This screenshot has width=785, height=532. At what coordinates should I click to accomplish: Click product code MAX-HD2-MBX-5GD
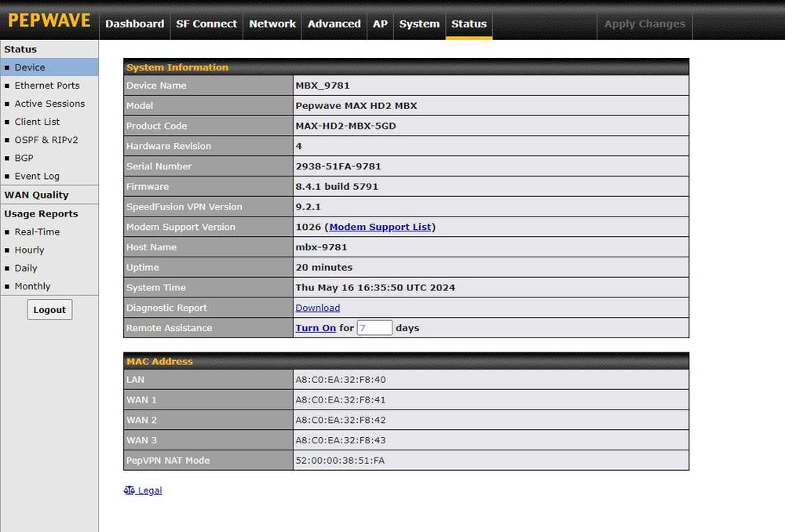(345, 126)
